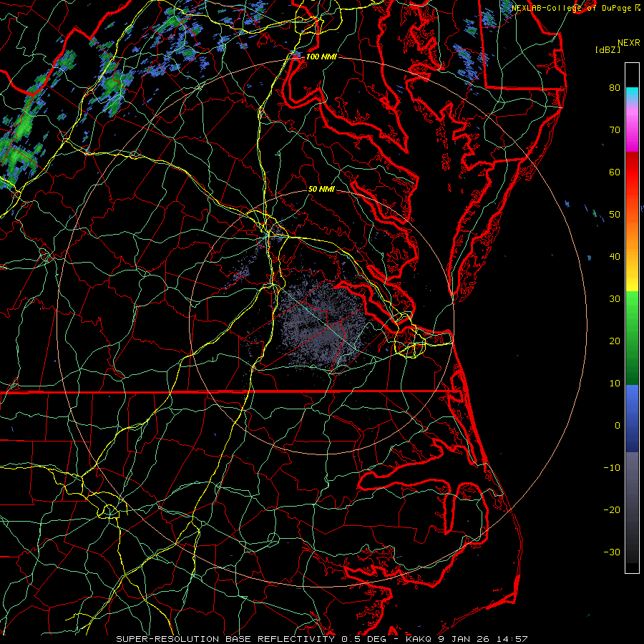Click the -10 value on the dBZ scale
This screenshot has width=644, height=644.
tap(612, 468)
